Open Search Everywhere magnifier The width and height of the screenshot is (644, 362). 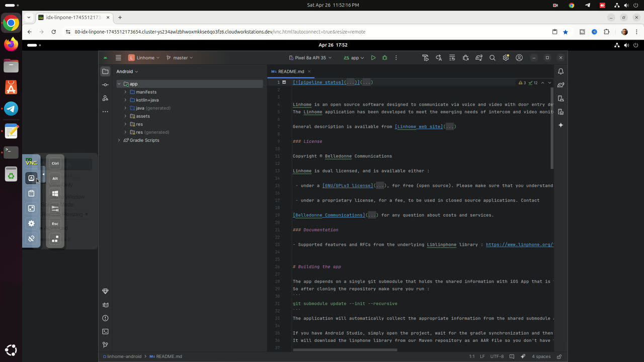point(493,58)
